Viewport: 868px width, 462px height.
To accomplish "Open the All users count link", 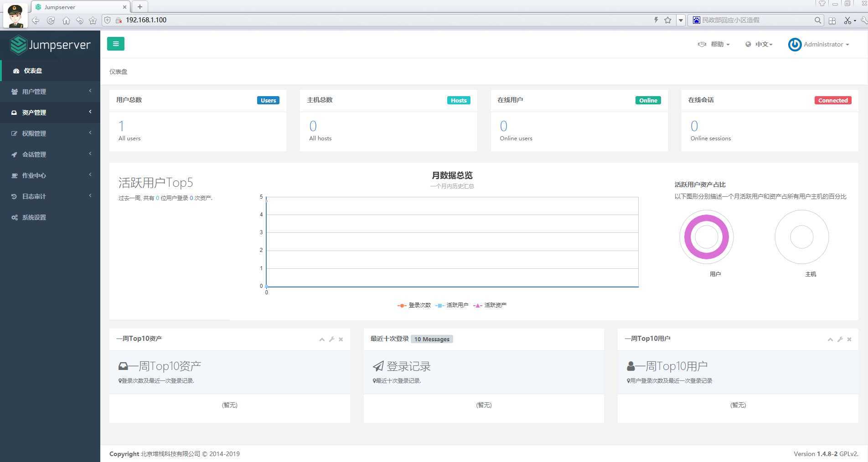I will pyautogui.click(x=121, y=126).
